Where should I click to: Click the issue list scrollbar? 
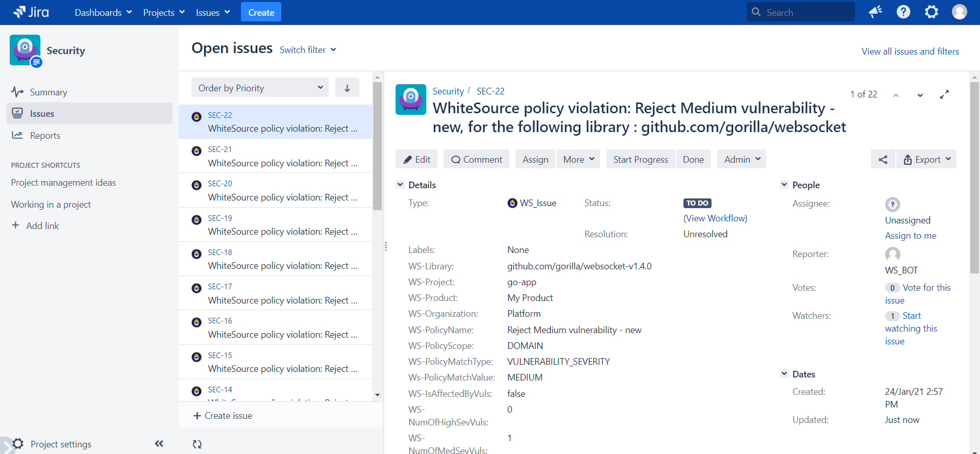377,146
